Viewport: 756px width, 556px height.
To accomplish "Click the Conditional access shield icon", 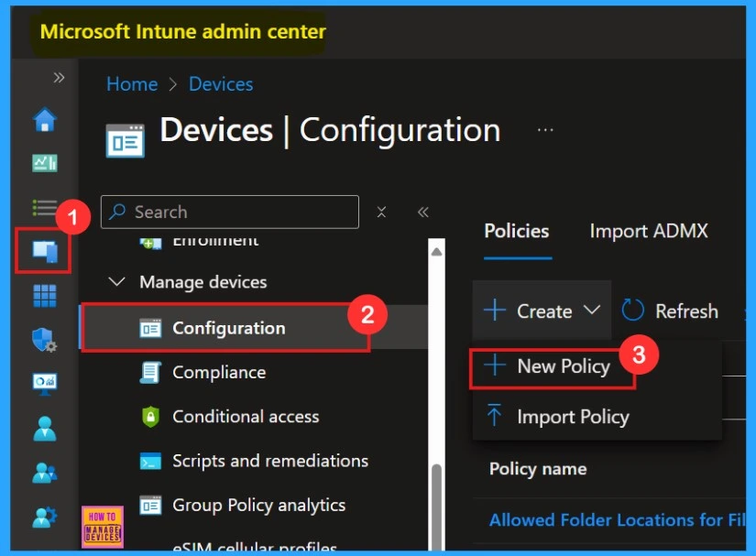I will coord(150,417).
